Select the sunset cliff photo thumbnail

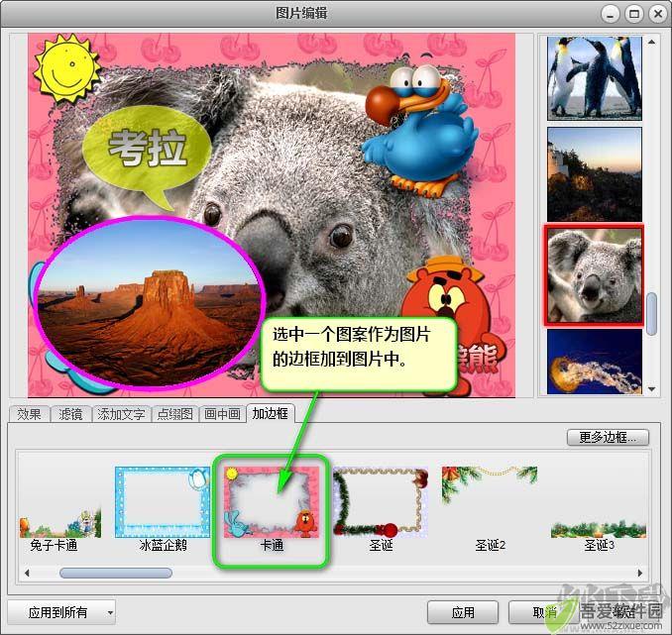coord(595,174)
